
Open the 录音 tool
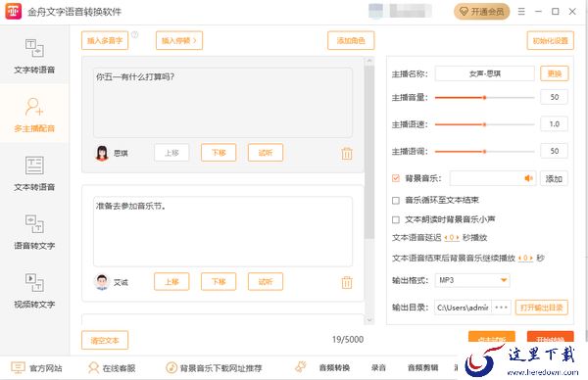(378, 368)
